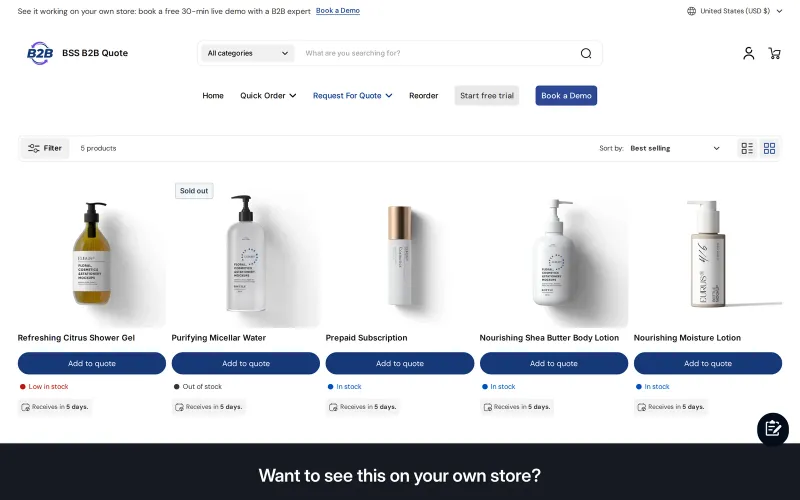This screenshot has width=800, height=500.
Task: Open the Filter panel
Action: (45, 148)
